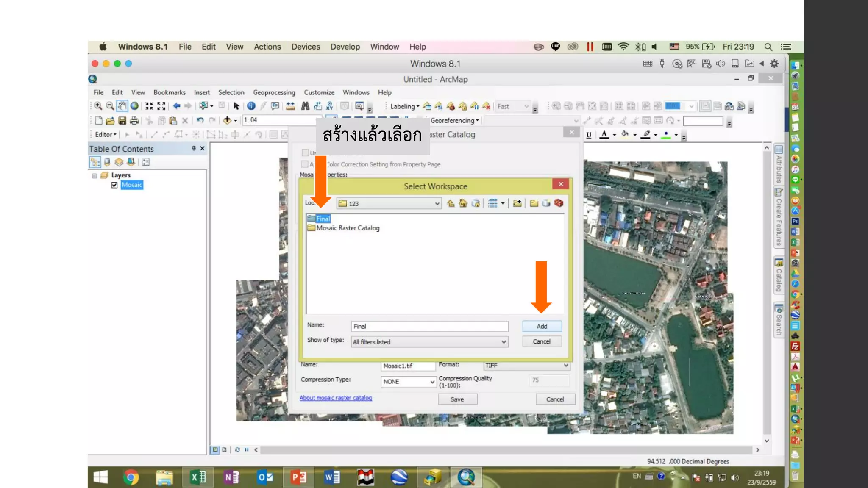The height and width of the screenshot is (488, 868).
Task: Select the Mosaic Raster Catalog folder
Action: [x=348, y=228]
